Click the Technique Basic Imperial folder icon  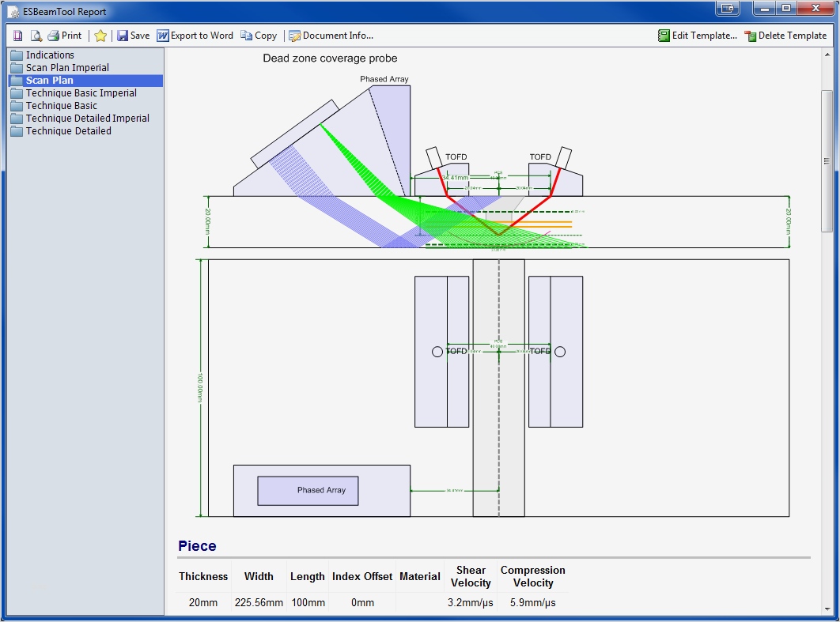17,93
